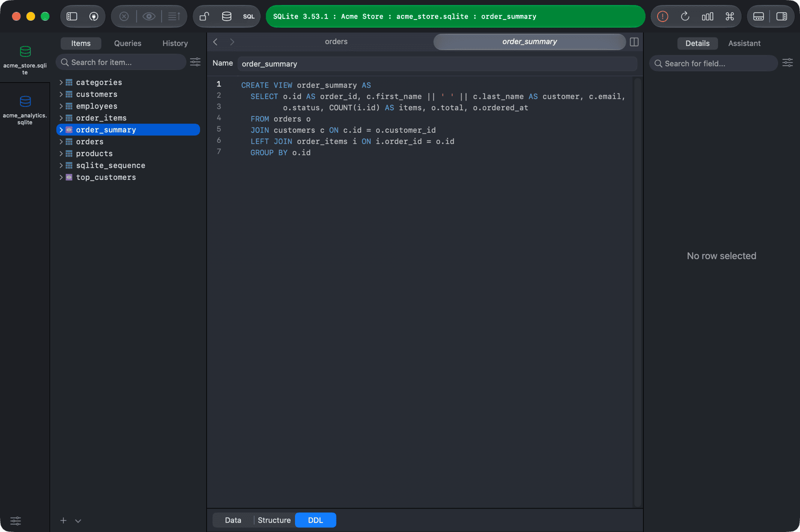Viewport: 800px width, 532px height.
Task: Expand the categories table row
Action: click(x=61, y=82)
